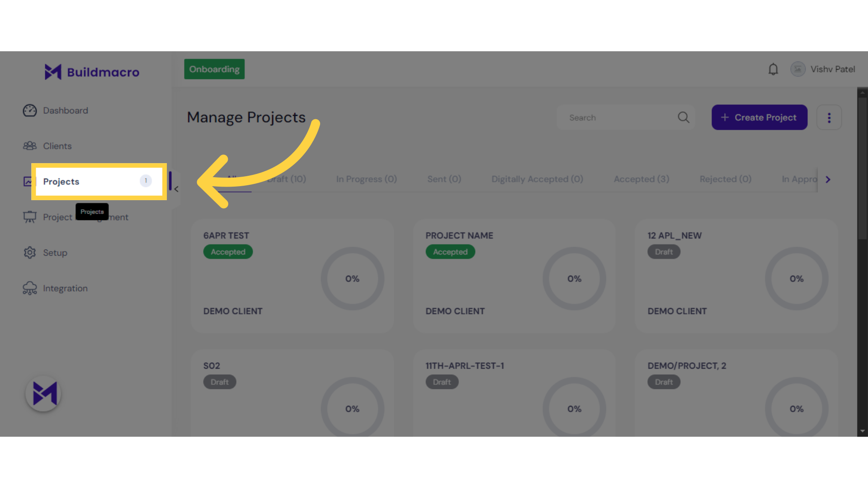Select the Draft (10) filter tab
868x488 pixels.
286,179
